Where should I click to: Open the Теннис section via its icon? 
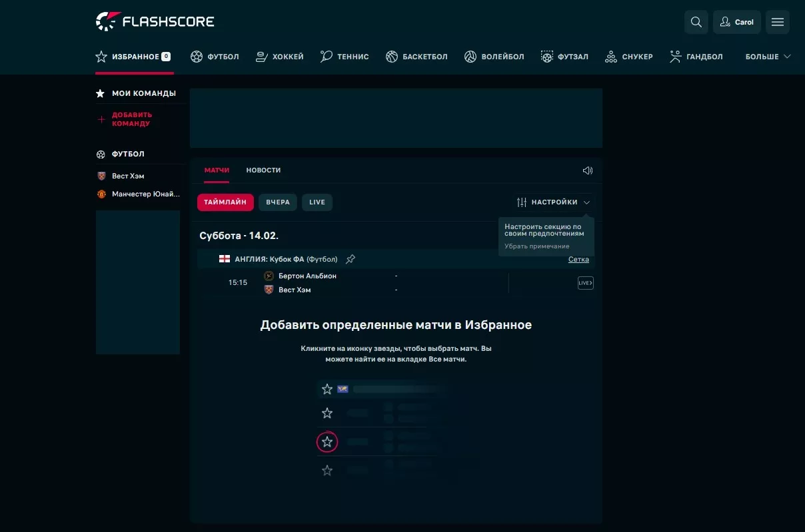[x=325, y=56]
